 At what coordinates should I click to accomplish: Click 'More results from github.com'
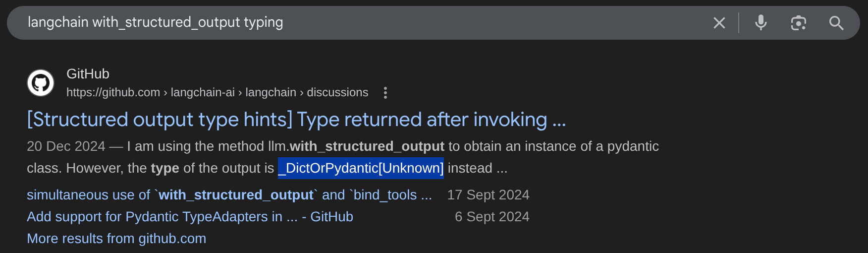click(116, 239)
